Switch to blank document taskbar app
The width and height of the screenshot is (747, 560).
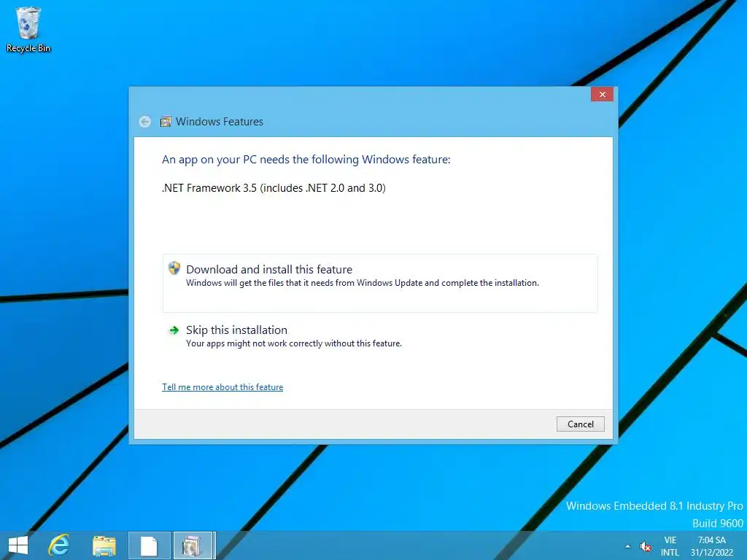tap(149, 545)
